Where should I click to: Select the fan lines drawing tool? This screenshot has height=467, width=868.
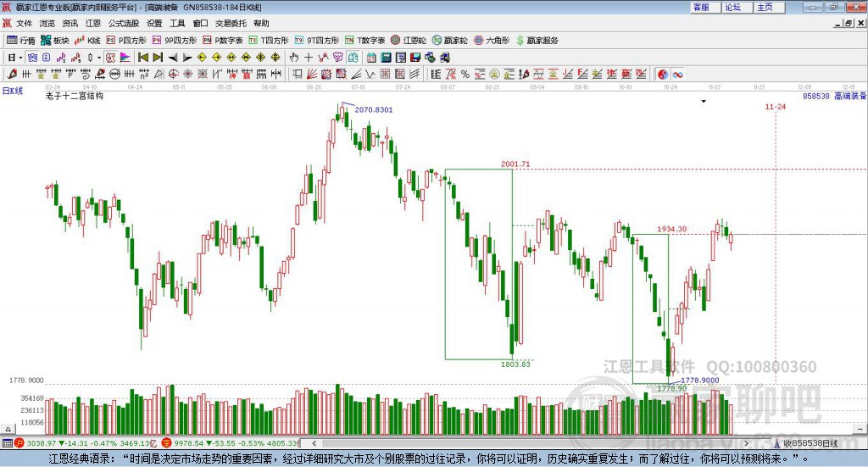point(313,74)
